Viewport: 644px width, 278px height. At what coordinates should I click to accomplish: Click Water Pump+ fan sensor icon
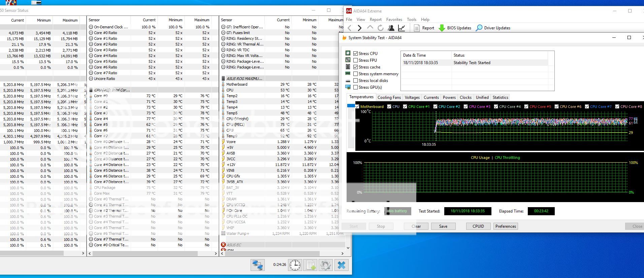(x=223, y=233)
